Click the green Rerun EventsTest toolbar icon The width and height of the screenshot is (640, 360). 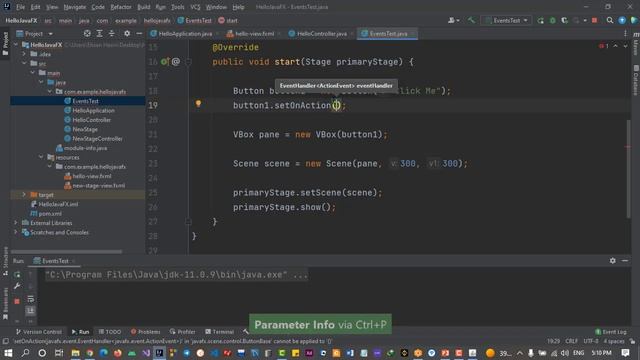pos(540,20)
